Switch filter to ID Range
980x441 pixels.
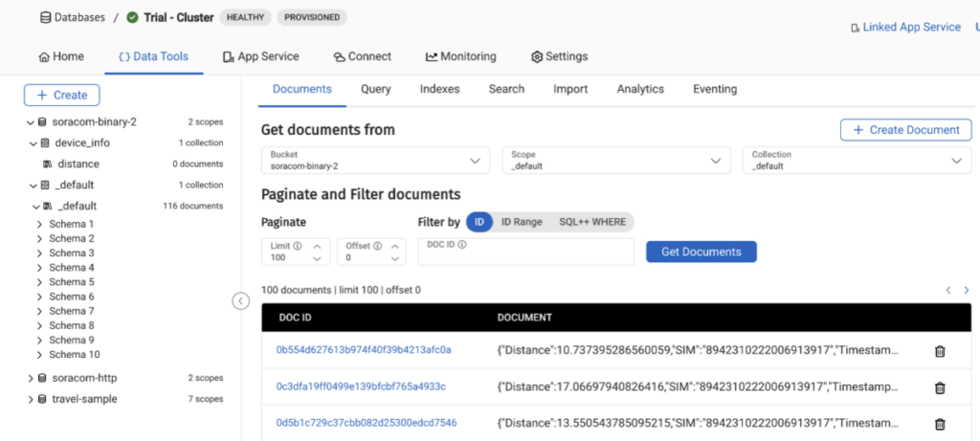522,222
